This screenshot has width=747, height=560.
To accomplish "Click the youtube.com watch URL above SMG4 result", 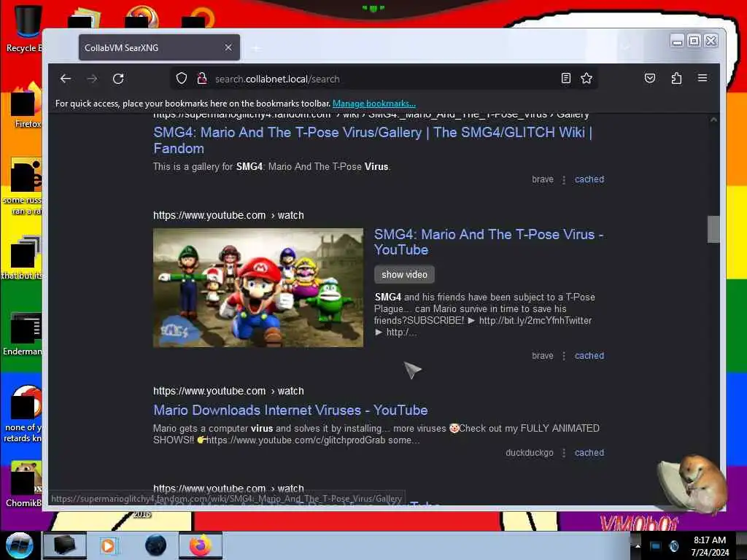I will click(x=228, y=215).
